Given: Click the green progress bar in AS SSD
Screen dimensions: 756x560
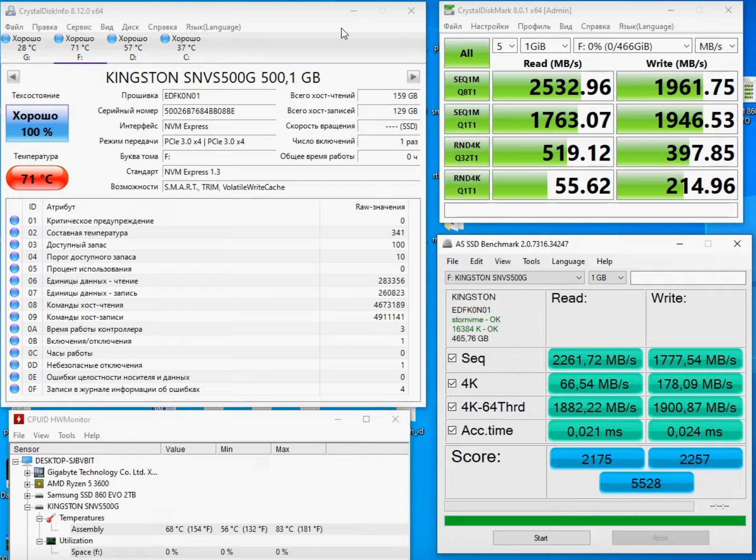Looking at the screenshot, I should point(595,521).
